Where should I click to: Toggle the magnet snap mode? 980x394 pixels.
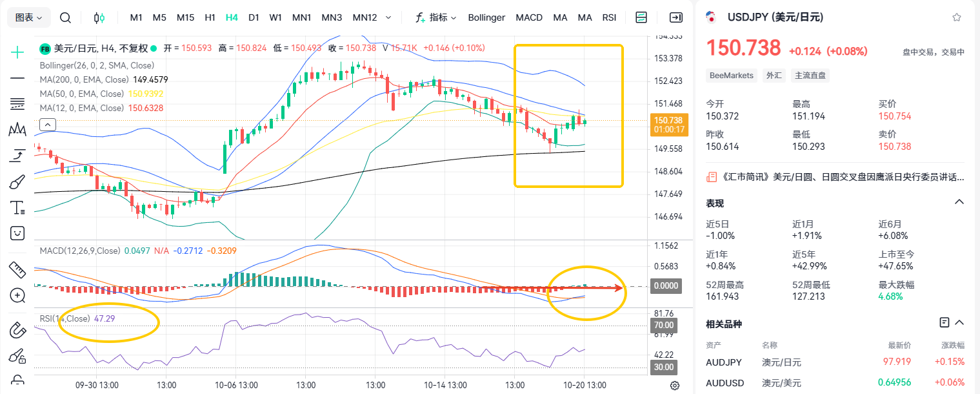pos(17,331)
